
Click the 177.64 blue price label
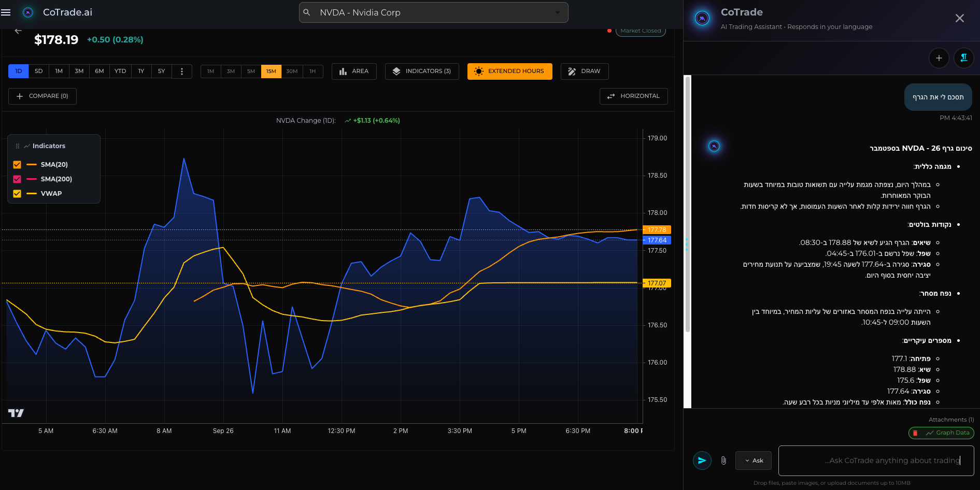(657, 240)
